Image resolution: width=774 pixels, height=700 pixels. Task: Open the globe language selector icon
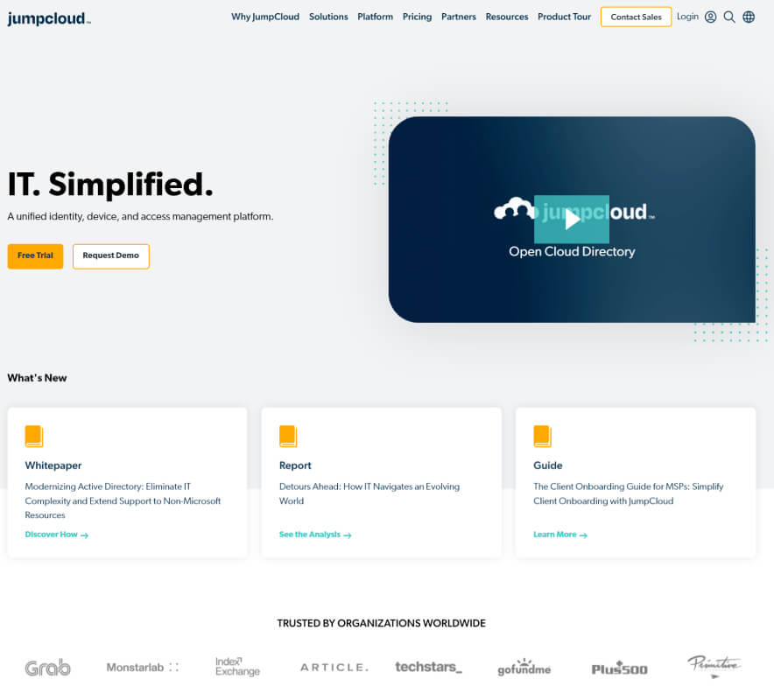click(749, 17)
